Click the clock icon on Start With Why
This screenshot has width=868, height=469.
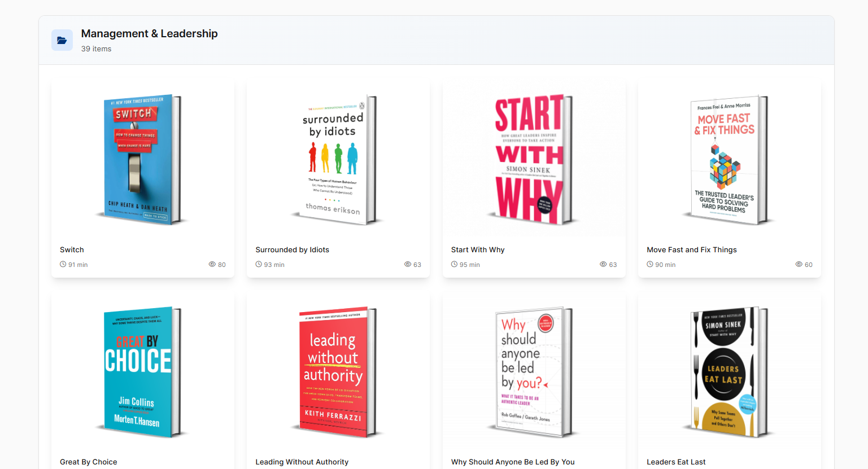(x=455, y=264)
